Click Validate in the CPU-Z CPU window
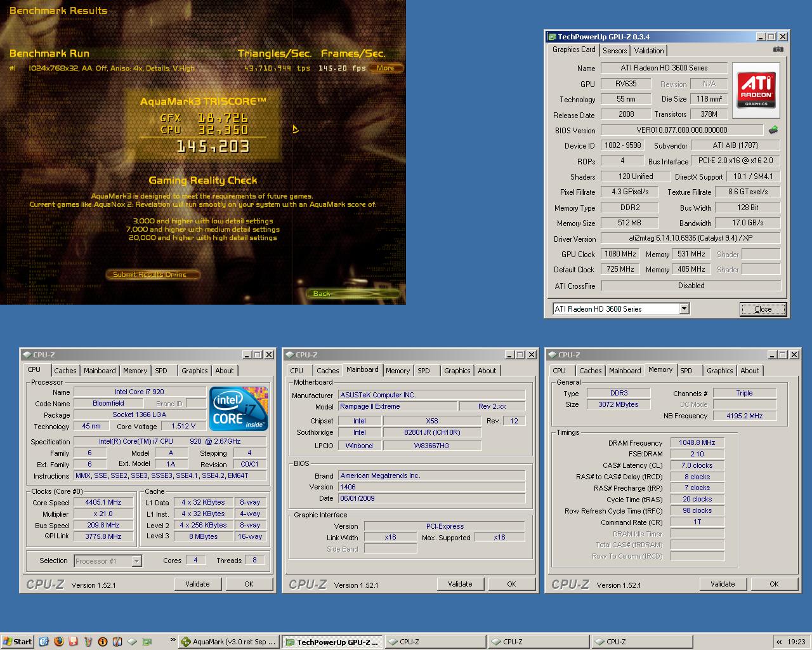This screenshot has height=650, width=812. [197, 584]
